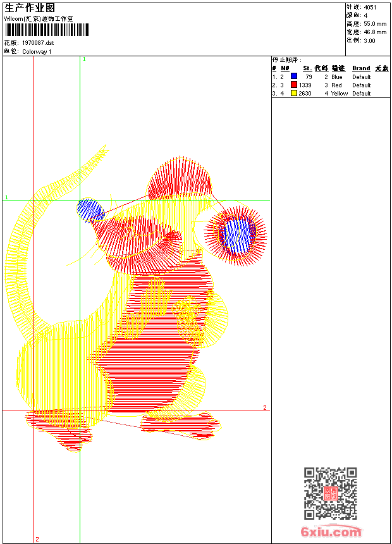Click the QR code image
Image resolution: width=392 pixels, height=544 pixels.
[x=331, y=493]
